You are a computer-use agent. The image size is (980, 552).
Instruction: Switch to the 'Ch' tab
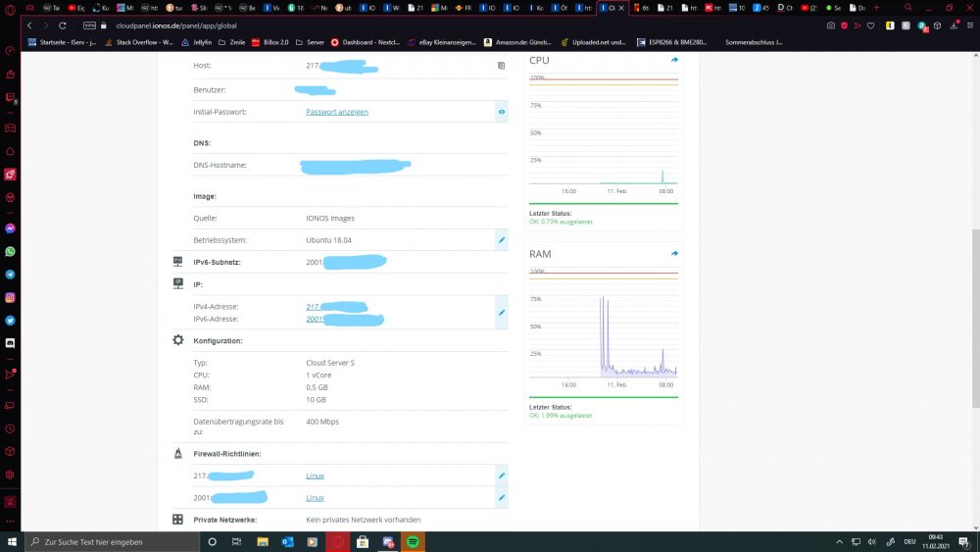(785, 8)
